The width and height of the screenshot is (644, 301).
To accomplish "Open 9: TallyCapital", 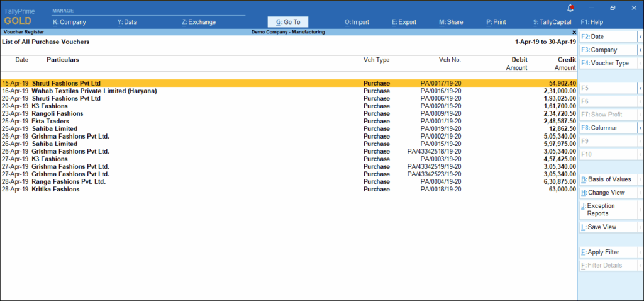I will 551,22.
